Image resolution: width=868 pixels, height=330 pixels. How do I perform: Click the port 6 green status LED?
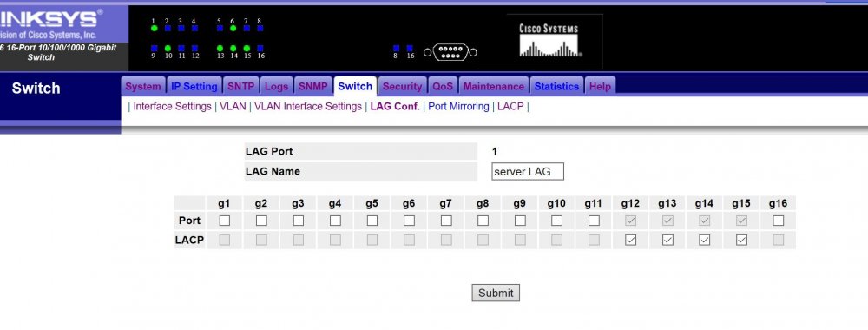233,29
